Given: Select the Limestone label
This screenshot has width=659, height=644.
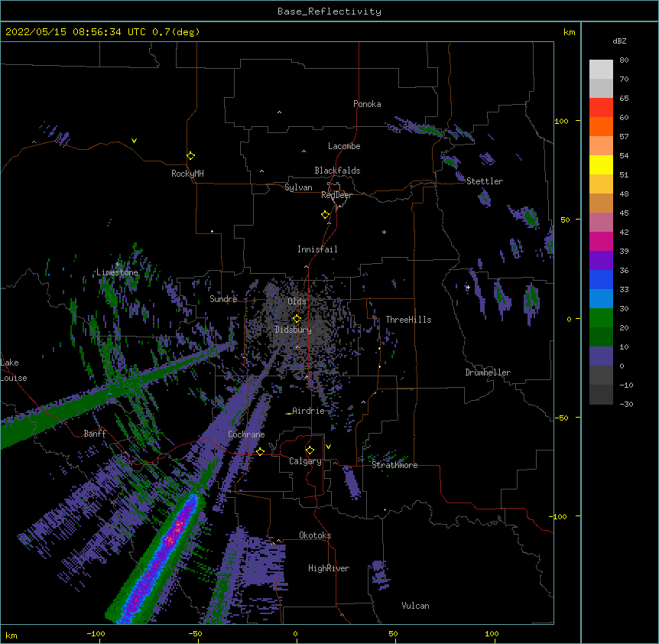Looking at the screenshot, I should tap(117, 272).
